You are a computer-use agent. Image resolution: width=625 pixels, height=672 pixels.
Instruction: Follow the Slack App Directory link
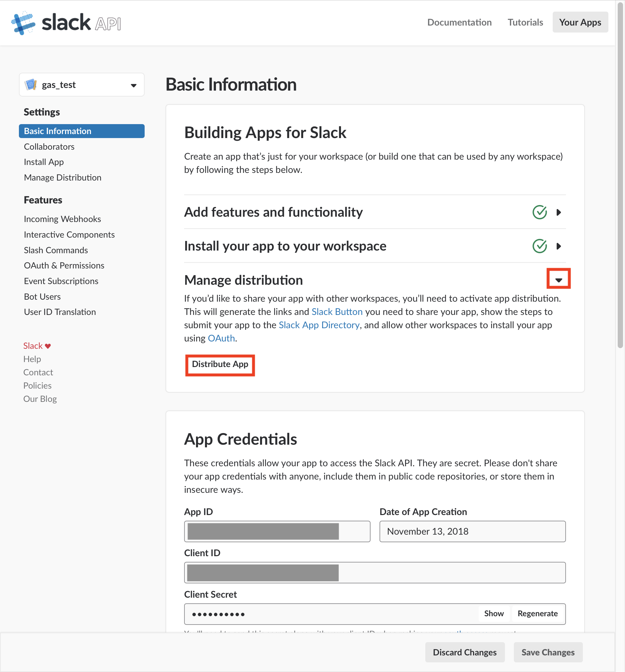point(319,325)
